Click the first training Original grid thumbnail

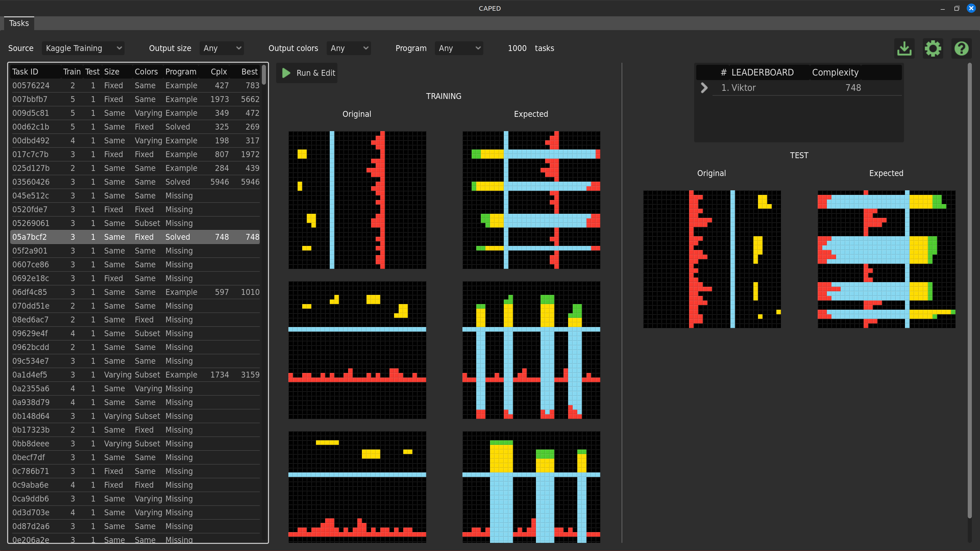pos(357,200)
